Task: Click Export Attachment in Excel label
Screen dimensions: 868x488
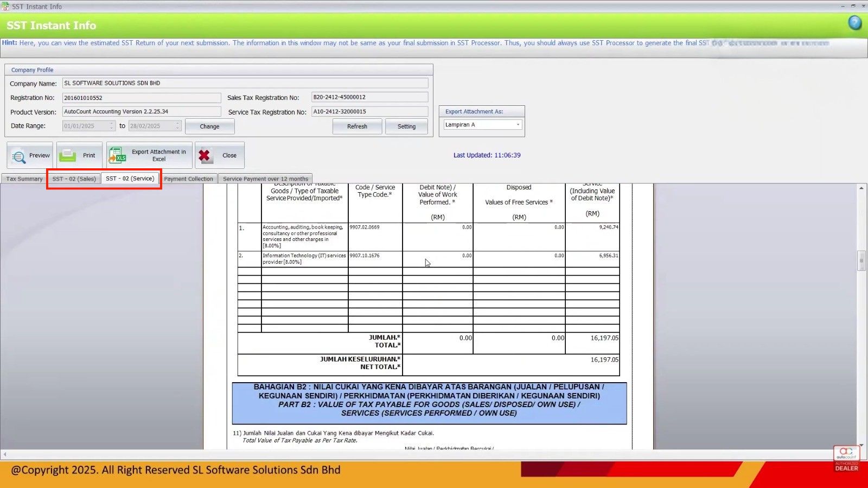Action: pos(158,155)
